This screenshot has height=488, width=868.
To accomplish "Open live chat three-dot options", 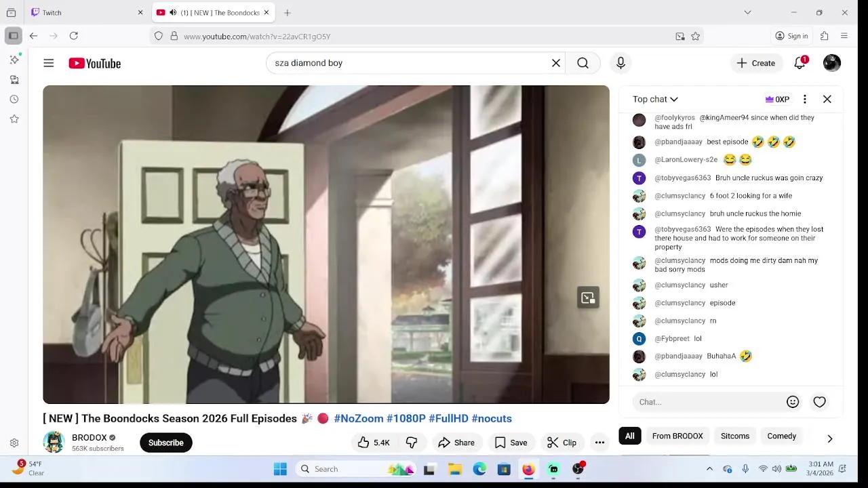I will tap(805, 99).
